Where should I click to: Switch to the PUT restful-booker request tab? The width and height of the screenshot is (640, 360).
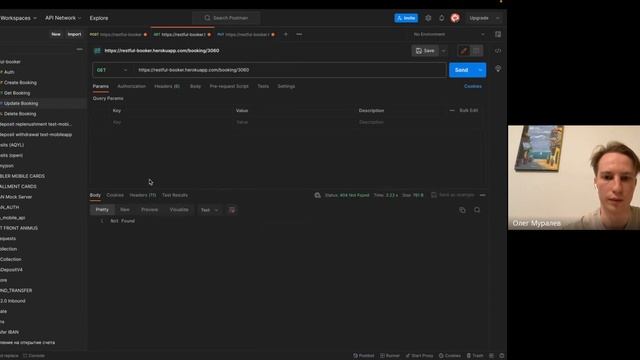tap(246, 34)
